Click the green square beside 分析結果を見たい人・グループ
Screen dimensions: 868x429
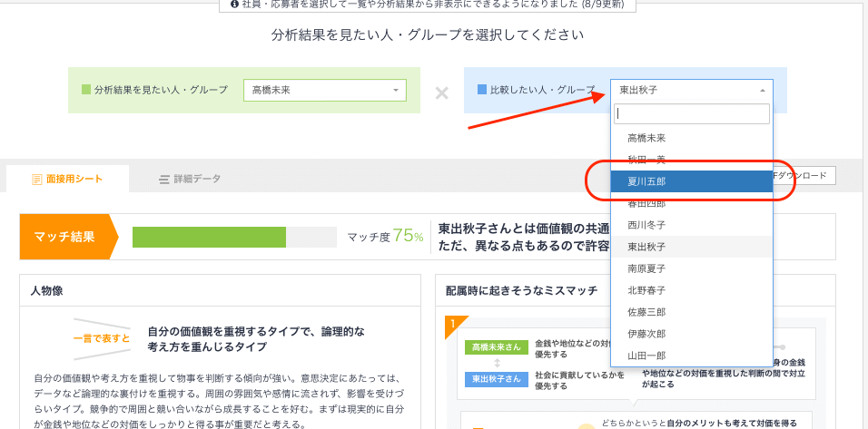click(x=86, y=91)
